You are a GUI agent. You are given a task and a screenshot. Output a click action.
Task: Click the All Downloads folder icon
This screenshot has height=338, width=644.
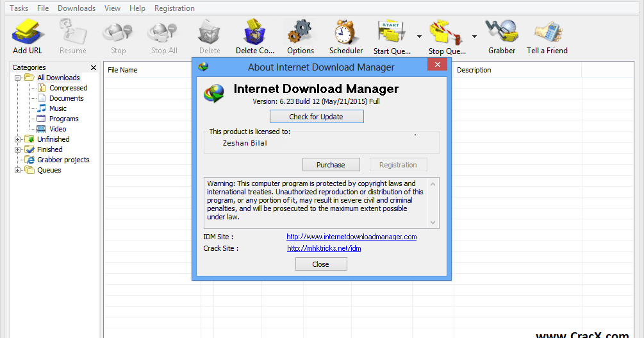(x=29, y=78)
